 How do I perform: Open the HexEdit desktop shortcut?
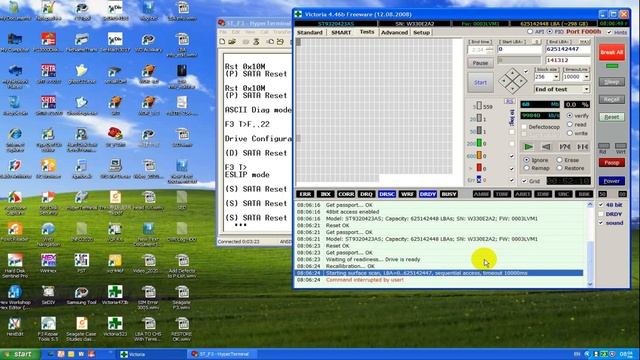click(15, 326)
